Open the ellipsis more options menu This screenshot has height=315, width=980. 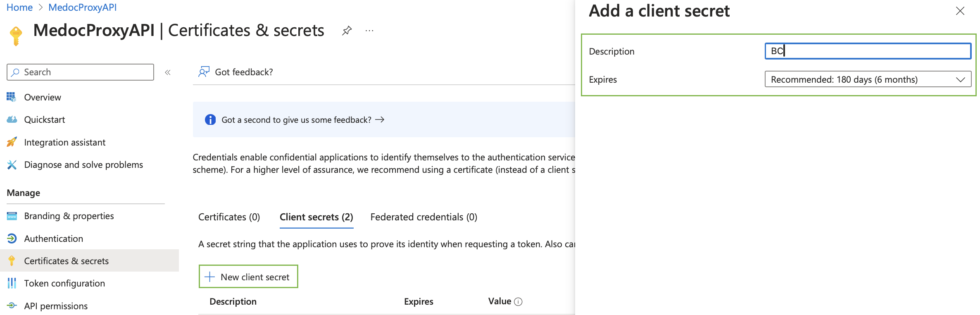(369, 31)
